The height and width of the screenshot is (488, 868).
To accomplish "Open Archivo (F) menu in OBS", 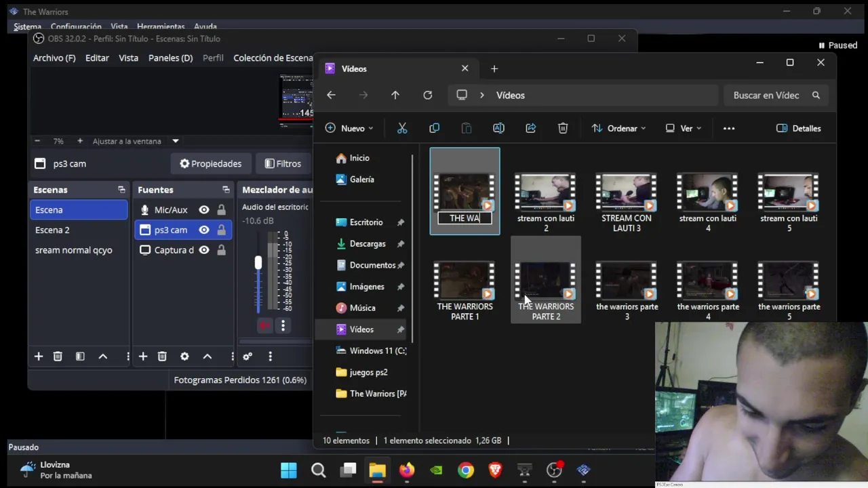I will coord(54,58).
